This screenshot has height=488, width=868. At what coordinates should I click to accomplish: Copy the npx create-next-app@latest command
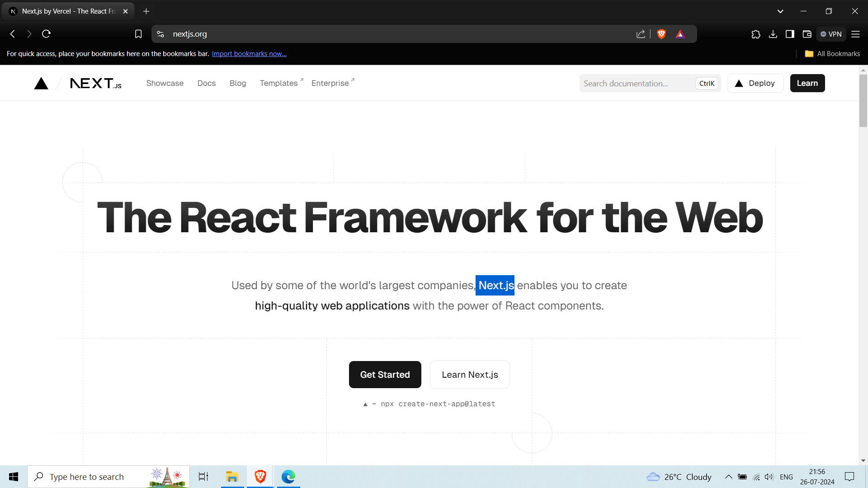point(429,404)
